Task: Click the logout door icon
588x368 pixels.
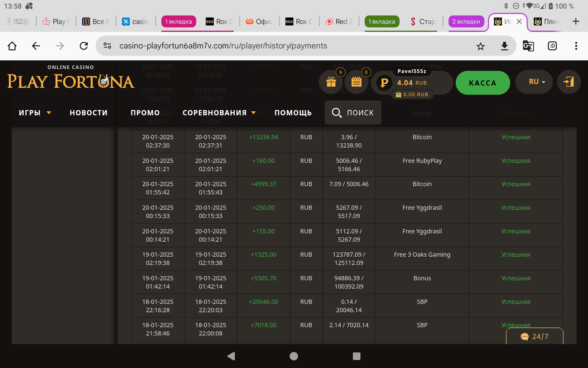Action: click(x=569, y=82)
